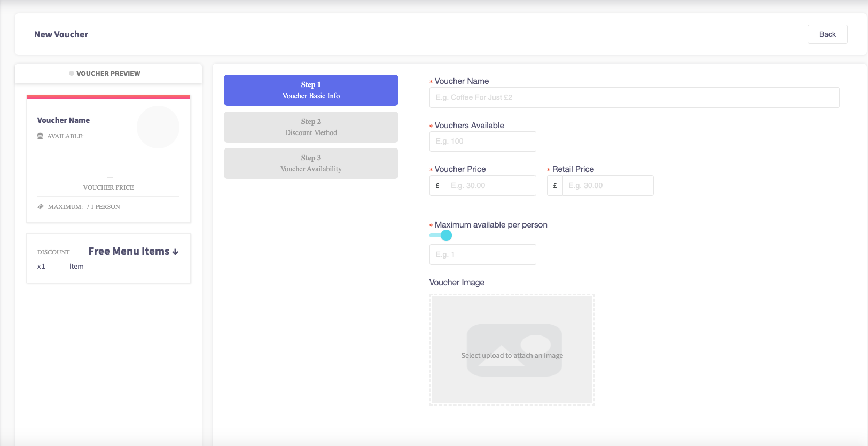868x446 pixels.
Task: Click the Voucher Name text in preview card
Action: pyautogui.click(x=64, y=120)
